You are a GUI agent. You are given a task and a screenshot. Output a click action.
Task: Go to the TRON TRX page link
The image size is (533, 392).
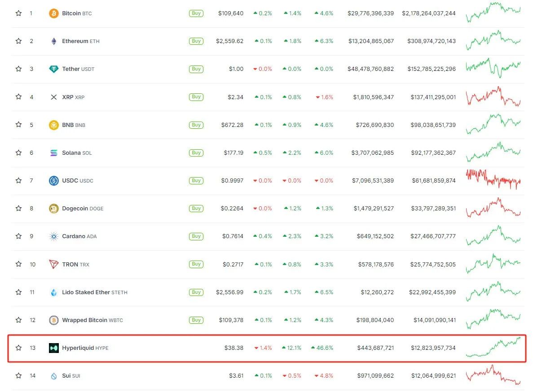point(75,264)
